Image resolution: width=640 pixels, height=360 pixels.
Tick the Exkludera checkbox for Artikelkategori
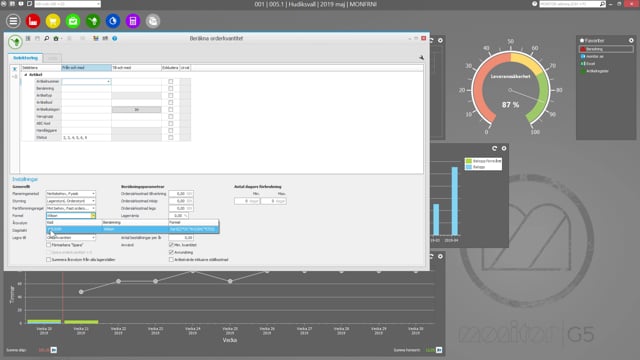(171, 110)
